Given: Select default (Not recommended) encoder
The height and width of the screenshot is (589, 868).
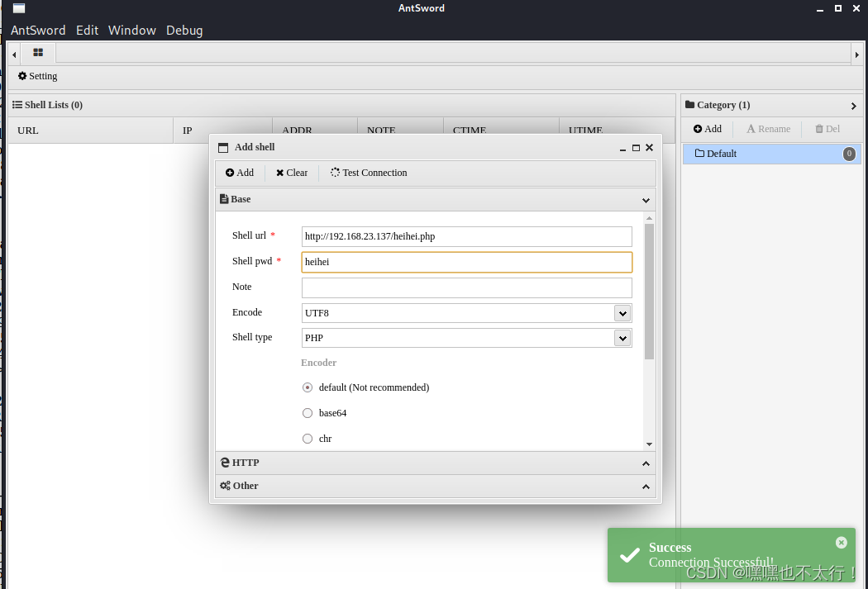Looking at the screenshot, I should [x=308, y=387].
